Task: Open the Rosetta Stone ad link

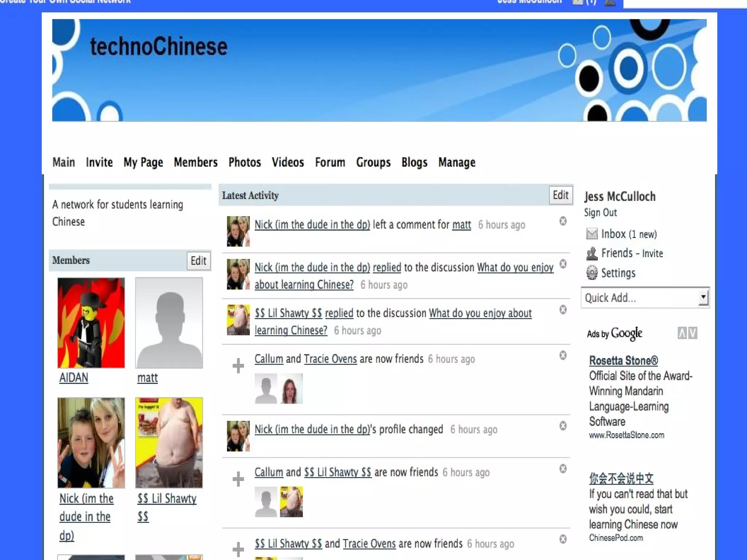Action: tap(623, 361)
